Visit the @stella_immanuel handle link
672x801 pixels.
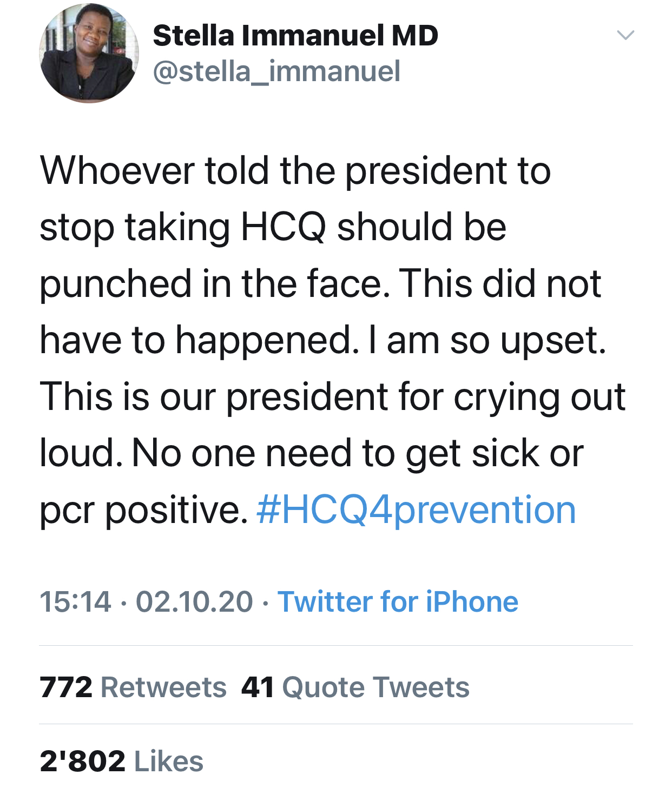[x=276, y=71]
